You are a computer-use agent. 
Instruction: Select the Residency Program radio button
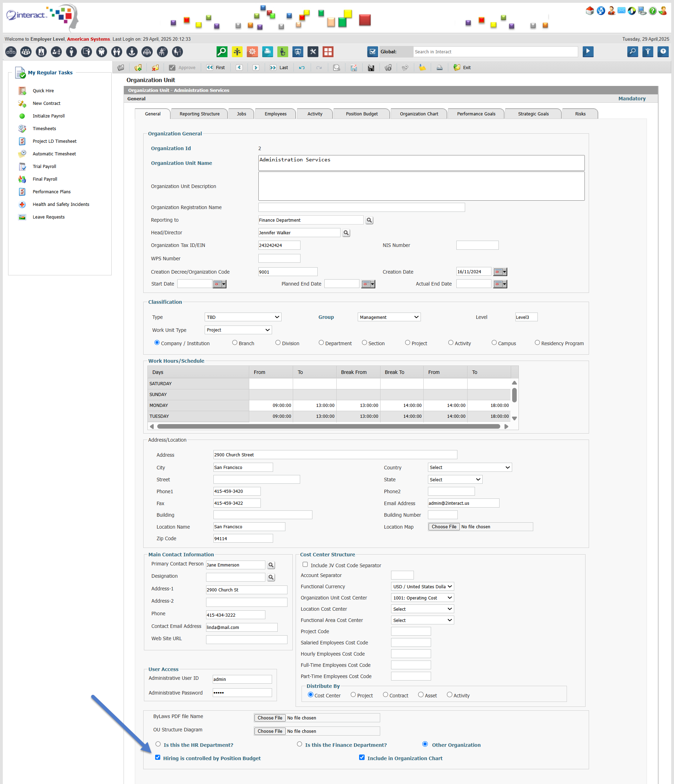point(537,343)
